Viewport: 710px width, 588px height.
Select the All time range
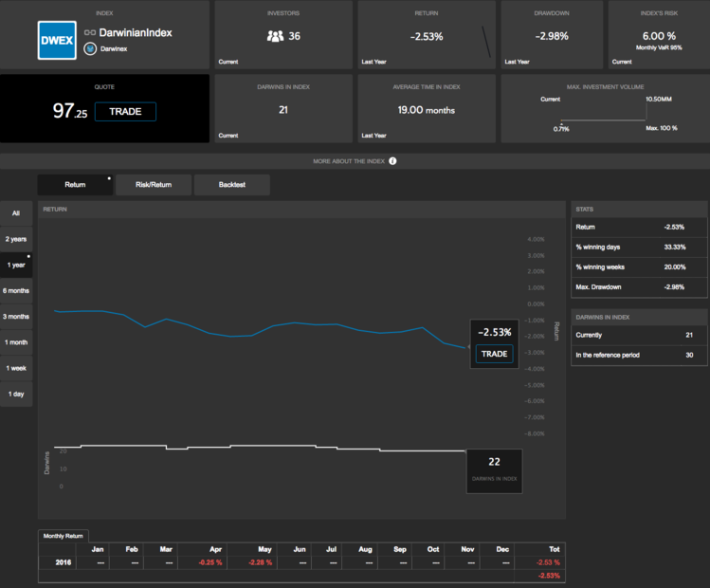[x=16, y=213]
